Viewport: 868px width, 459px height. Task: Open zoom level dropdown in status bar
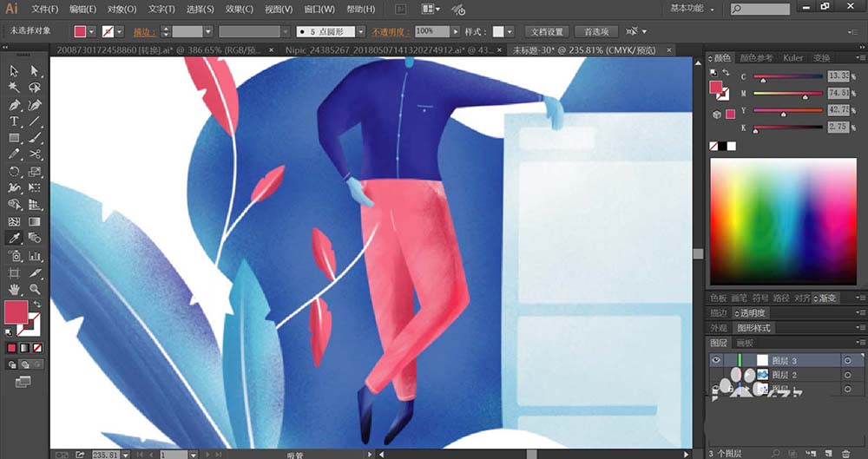point(126,455)
